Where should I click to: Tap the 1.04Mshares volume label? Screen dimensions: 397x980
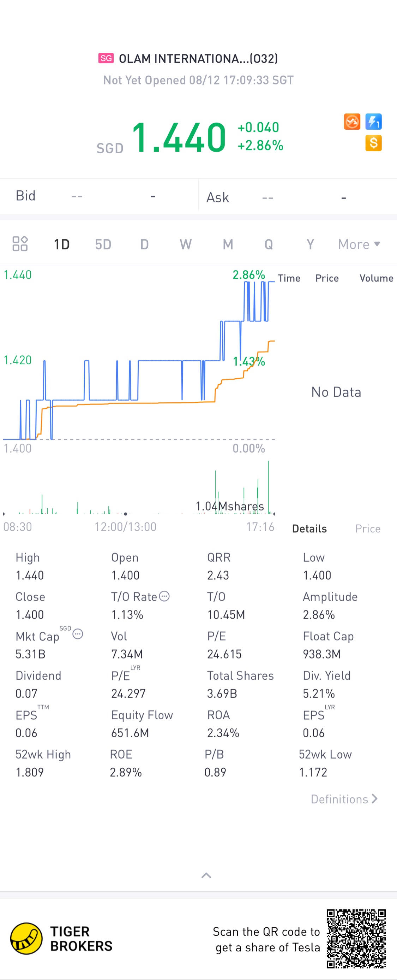pos(229,506)
